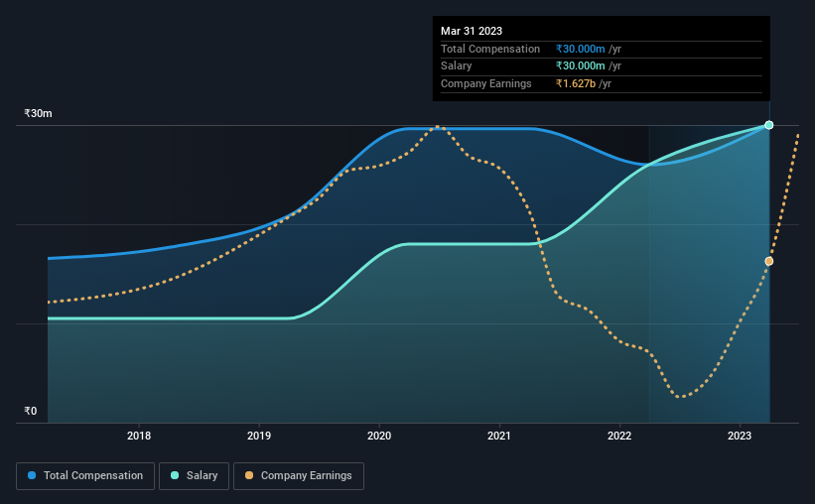This screenshot has width=815, height=504.
Task: Select the teal Salary data point marker
Action: coord(769,125)
